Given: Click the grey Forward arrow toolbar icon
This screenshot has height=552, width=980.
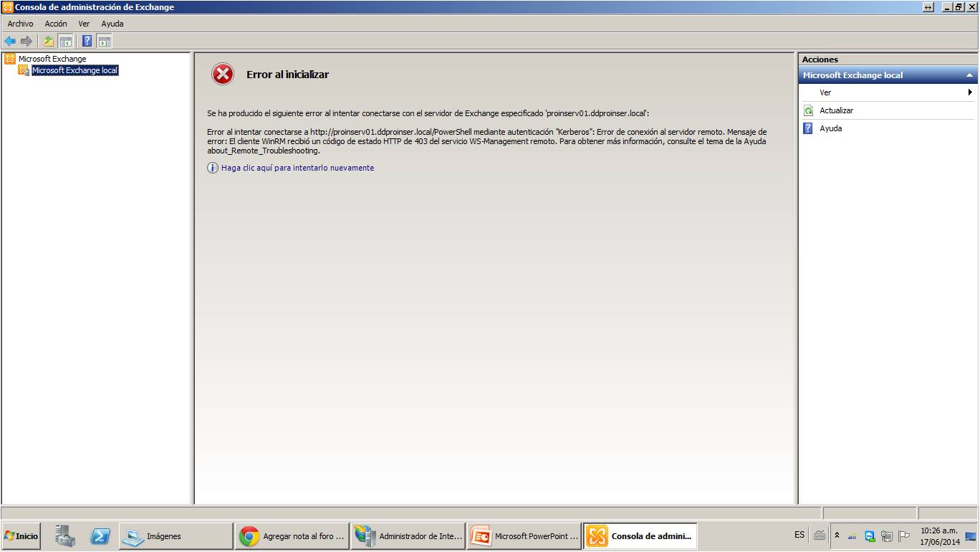Looking at the screenshot, I should pyautogui.click(x=27, y=42).
